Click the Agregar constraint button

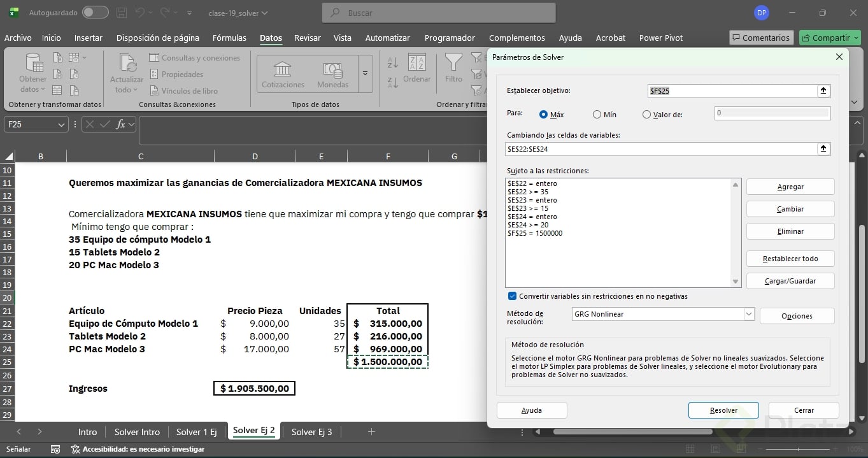[790, 187]
